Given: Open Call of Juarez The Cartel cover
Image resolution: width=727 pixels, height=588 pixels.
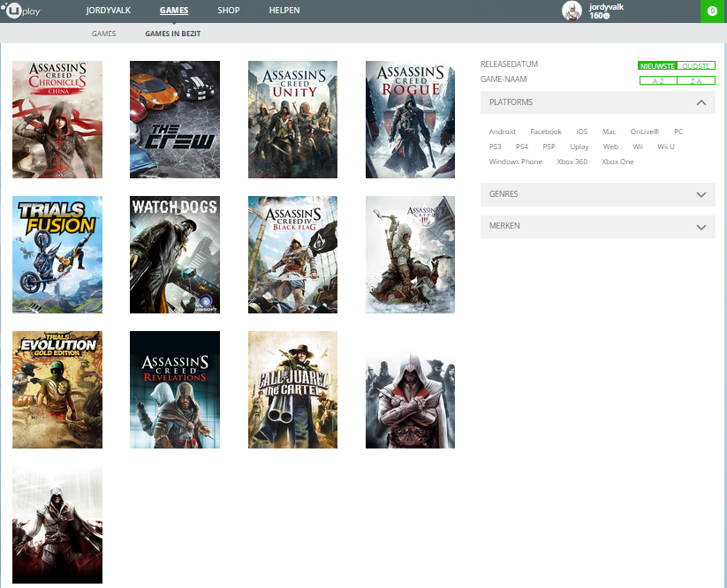Looking at the screenshot, I should pyautogui.click(x=292, y=389).
